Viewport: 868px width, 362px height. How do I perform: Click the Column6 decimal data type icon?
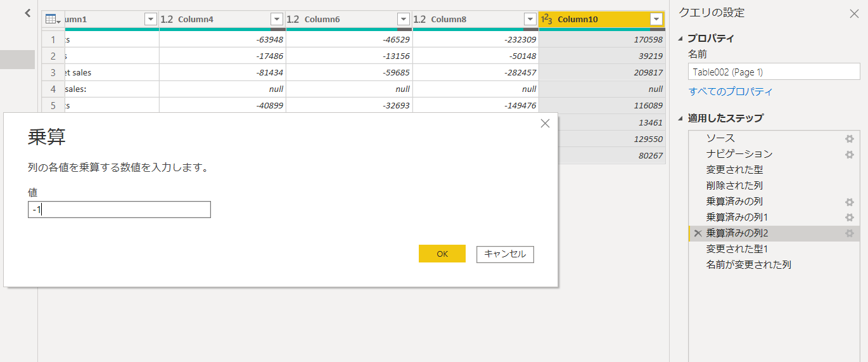pos(293,20)
